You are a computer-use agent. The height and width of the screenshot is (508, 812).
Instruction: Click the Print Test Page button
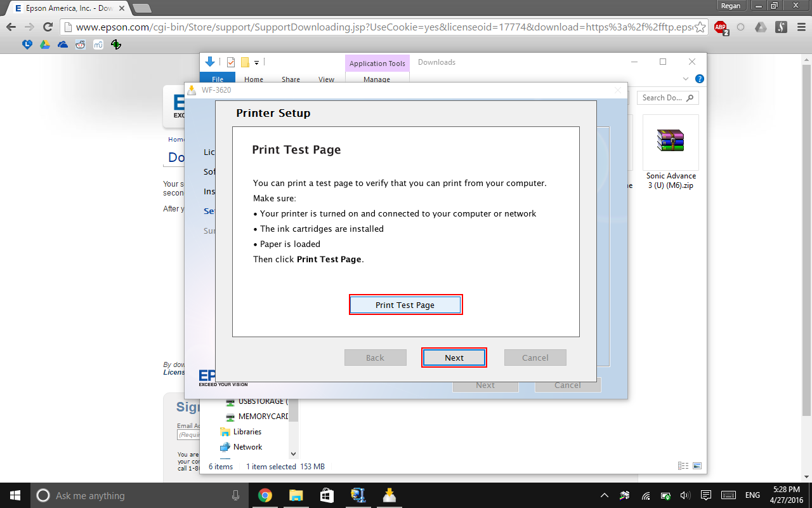405,305
